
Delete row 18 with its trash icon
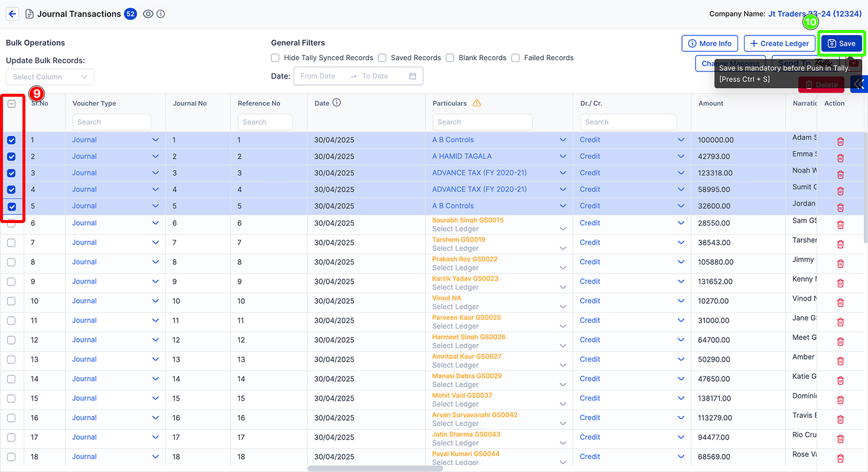(840, 458)
